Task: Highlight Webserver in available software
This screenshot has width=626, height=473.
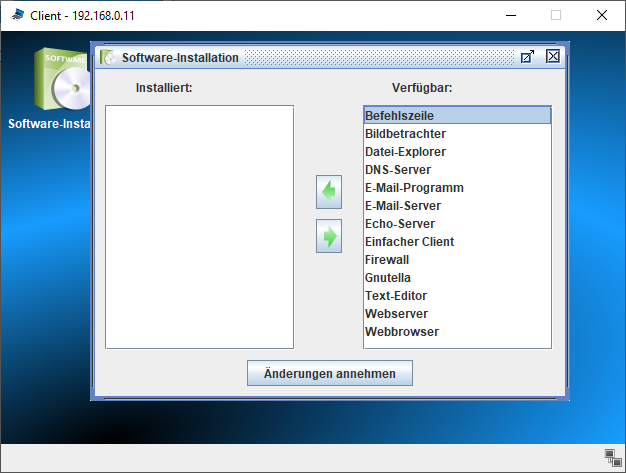Action: [x=458, y=314]
